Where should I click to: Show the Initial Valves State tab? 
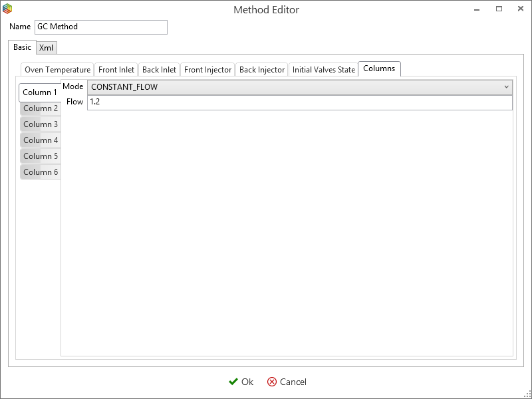pyautogui.click(x=323, y=70)
